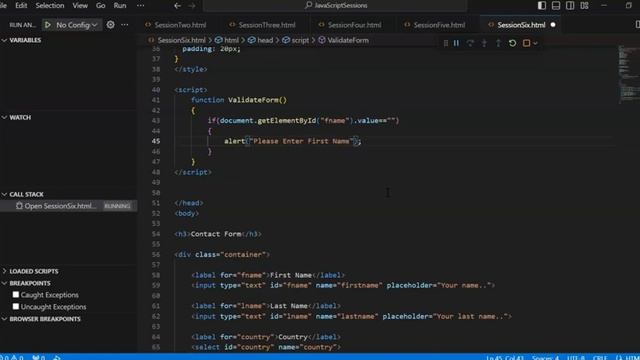Viewport: 640px width, 360px height.
Task: Open debug status bar icon
Action: coord(57,357)
